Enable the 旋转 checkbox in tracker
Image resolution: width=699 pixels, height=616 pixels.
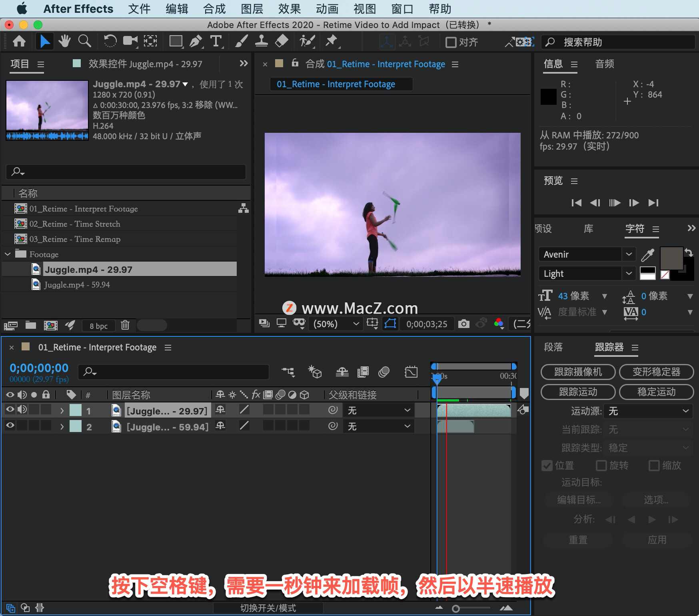pyautogui.click(x=601, y=466)
